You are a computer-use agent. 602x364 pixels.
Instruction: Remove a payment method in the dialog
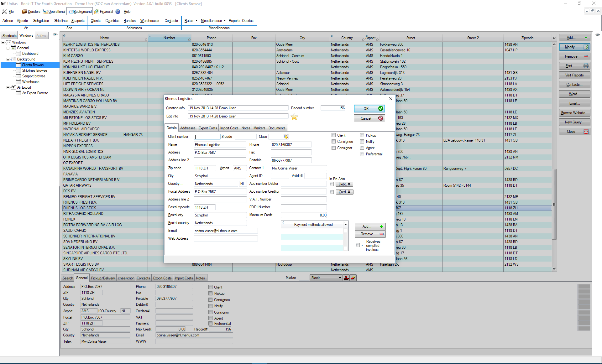[370, 234]
